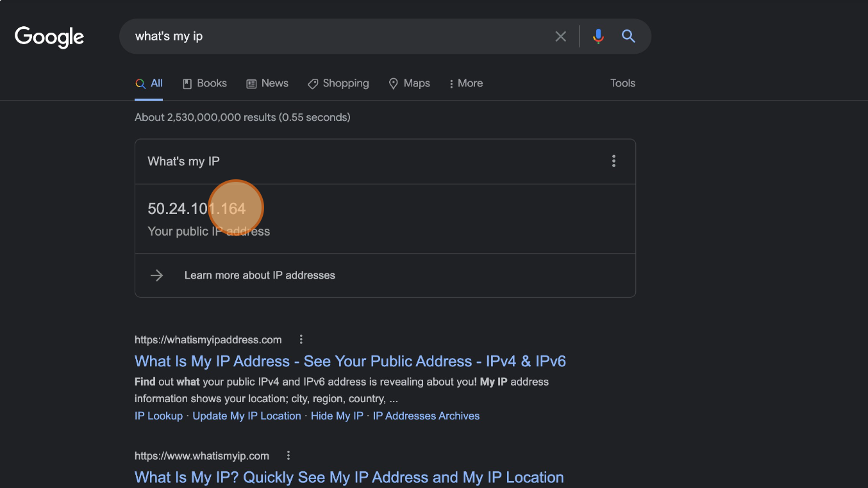This screenshot has width=868, height=488.
Task: Click the Google logo
Action: [49, 37]
